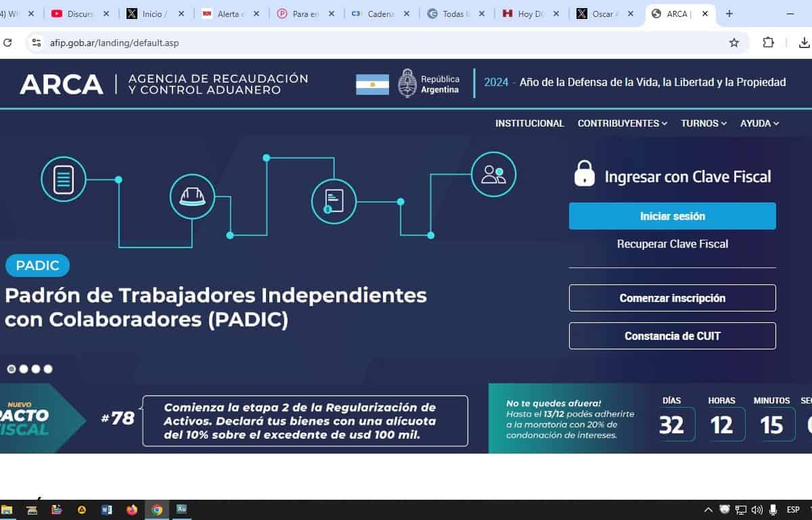Close the Discurso YouTube tab

point(106,14)
